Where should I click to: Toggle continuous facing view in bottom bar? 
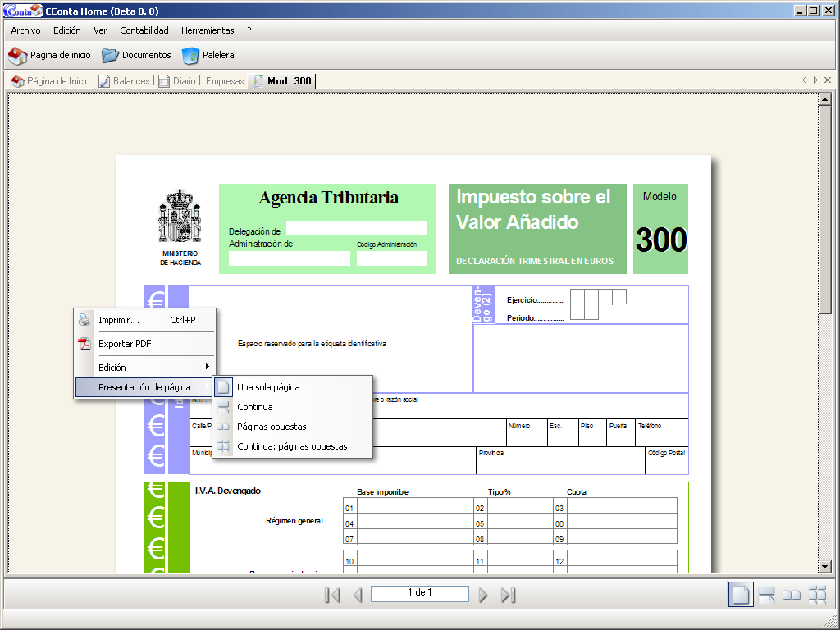(x=818, y=595)
